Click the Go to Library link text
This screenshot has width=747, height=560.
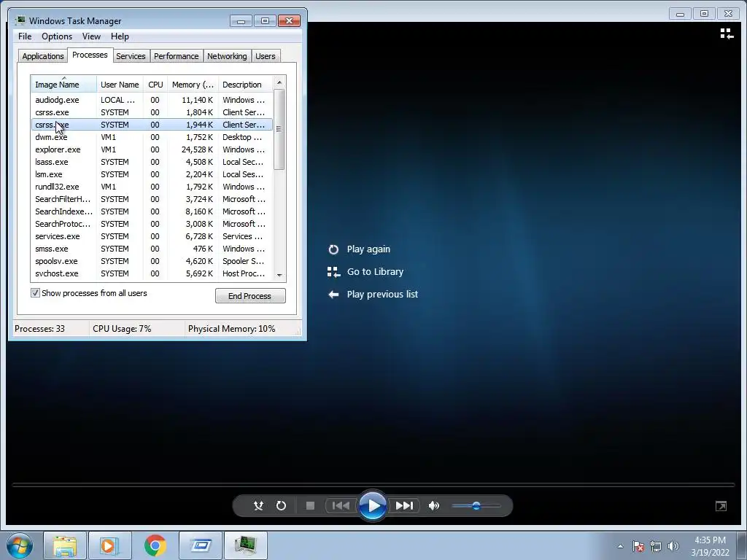(375, 271)
